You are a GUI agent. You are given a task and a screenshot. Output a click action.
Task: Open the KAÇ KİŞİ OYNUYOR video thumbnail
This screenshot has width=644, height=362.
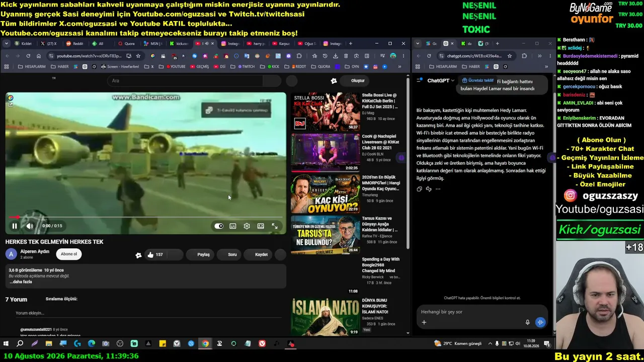point(326,194)
